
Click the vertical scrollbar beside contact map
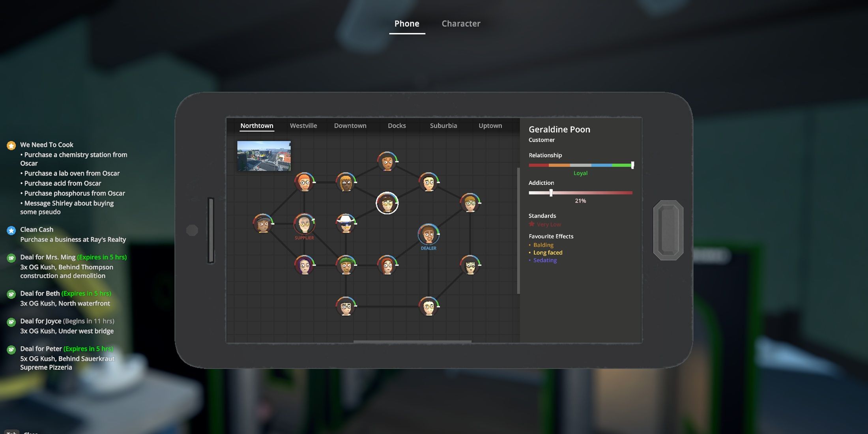518,231
